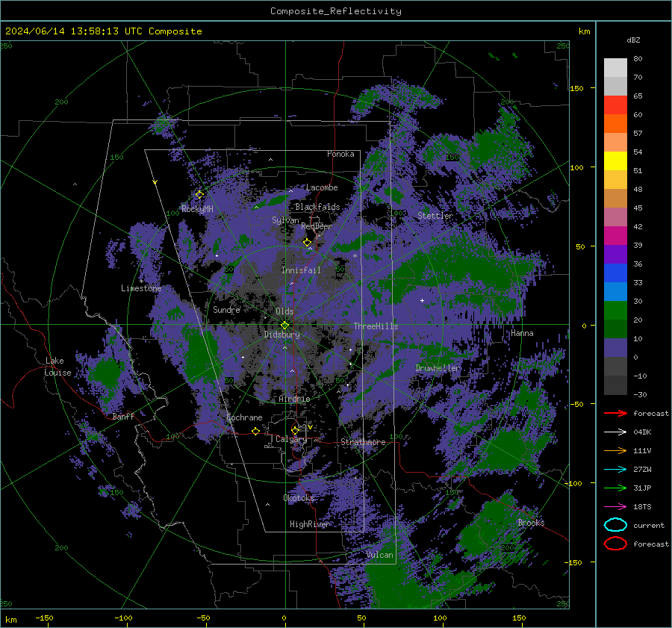672x628 pixels.
Task: Pick the purple 39-36 dBZ swatch
Action: (615, 255)
